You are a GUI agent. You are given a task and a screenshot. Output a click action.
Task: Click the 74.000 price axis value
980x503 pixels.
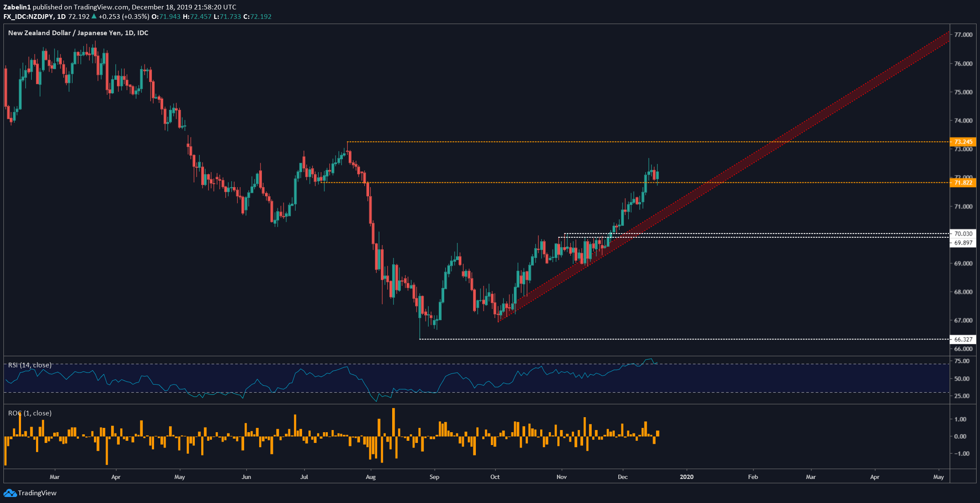963,121
